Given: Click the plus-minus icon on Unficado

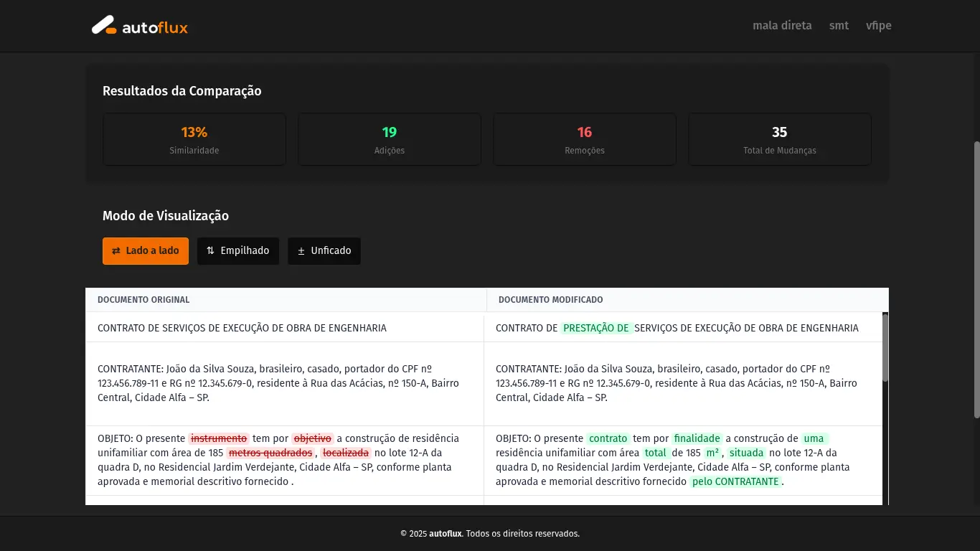Looking at the screenshot, I should tap(301, 250).
